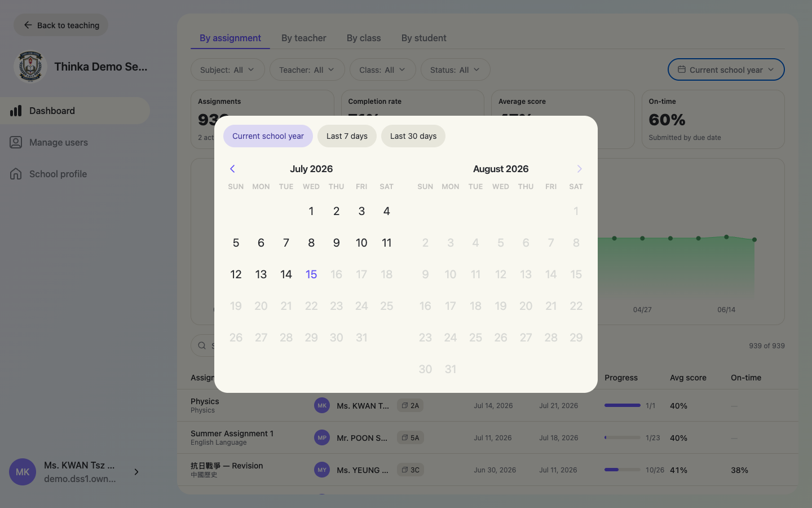812x508 pixels.
Task: Click the 5A class badge
Action: point(410,437)
